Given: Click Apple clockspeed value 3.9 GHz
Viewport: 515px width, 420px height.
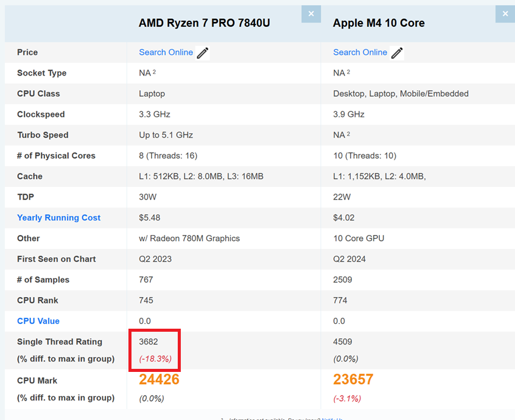Looking at the screenshot, I should point(349,114).
